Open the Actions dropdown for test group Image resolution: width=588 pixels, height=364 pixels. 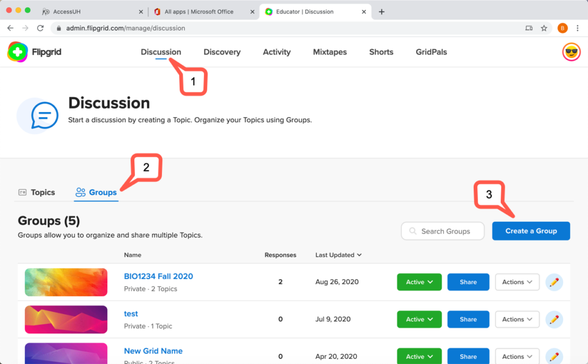pos(517,319)
